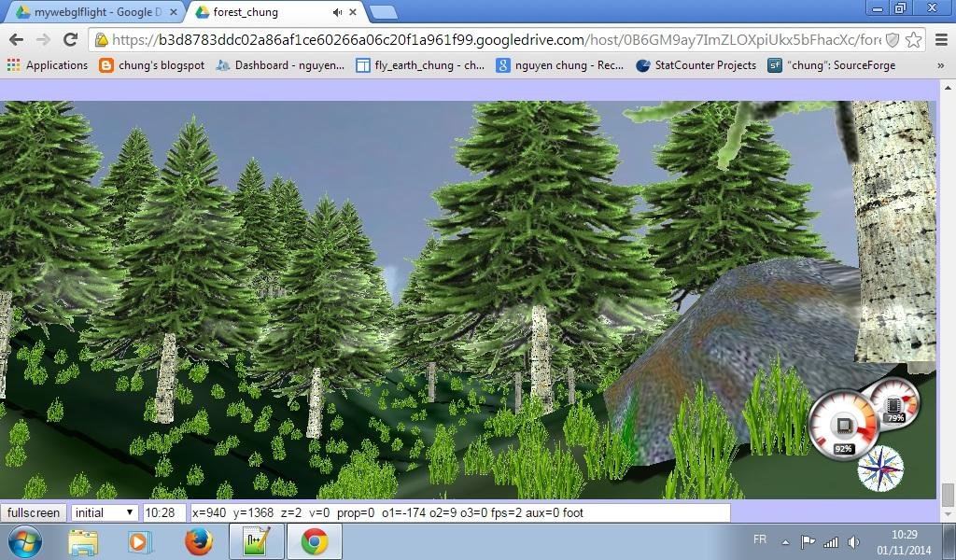Click the time field showing 10:28

[159, 512]
